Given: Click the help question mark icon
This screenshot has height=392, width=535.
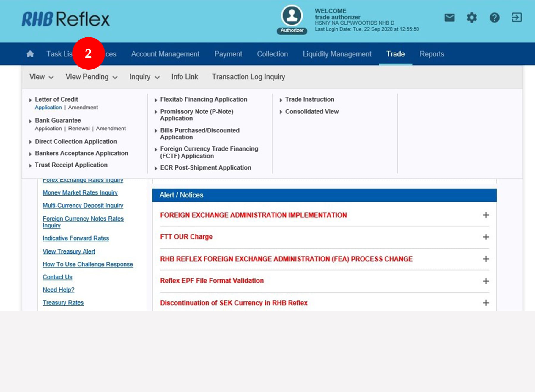Looking at the screenshot, I should tap(494, 18).
